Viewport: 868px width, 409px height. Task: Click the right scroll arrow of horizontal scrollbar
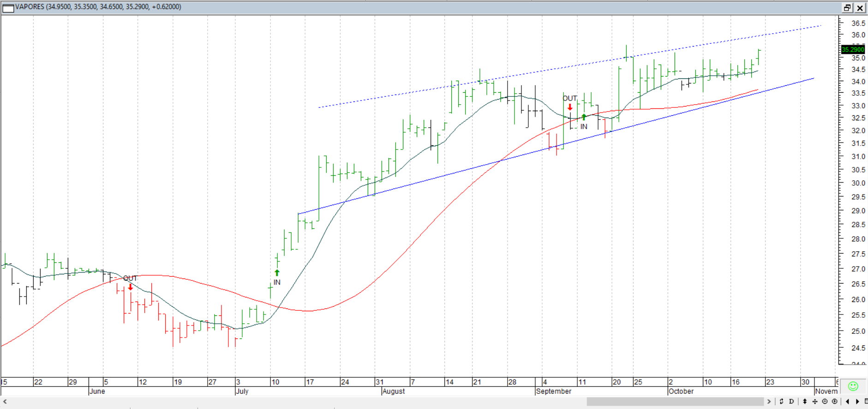click(769, 402)
